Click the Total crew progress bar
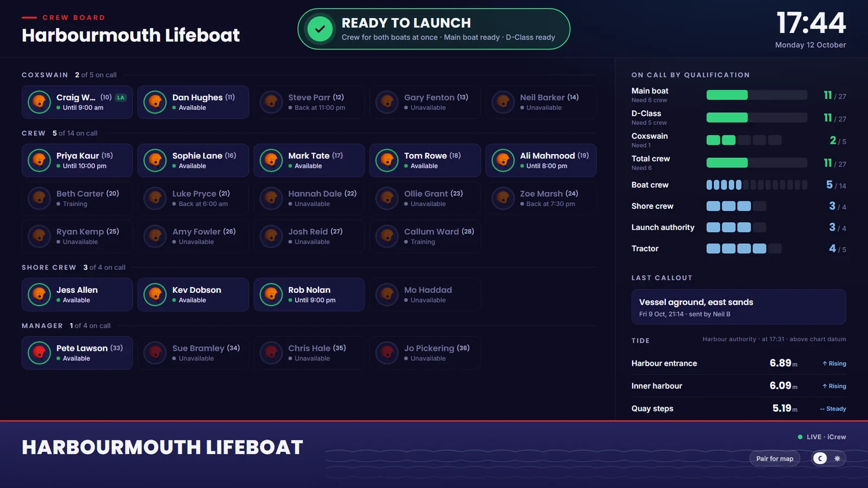Screen dimensions: 868x488 click(x=756, y=163)
